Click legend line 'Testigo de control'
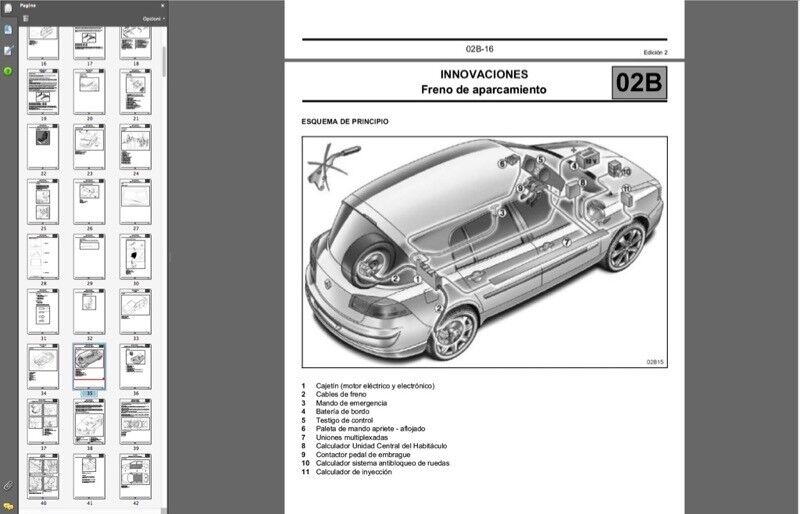Viewport: 800px width, 514px height. click(344, 420)
